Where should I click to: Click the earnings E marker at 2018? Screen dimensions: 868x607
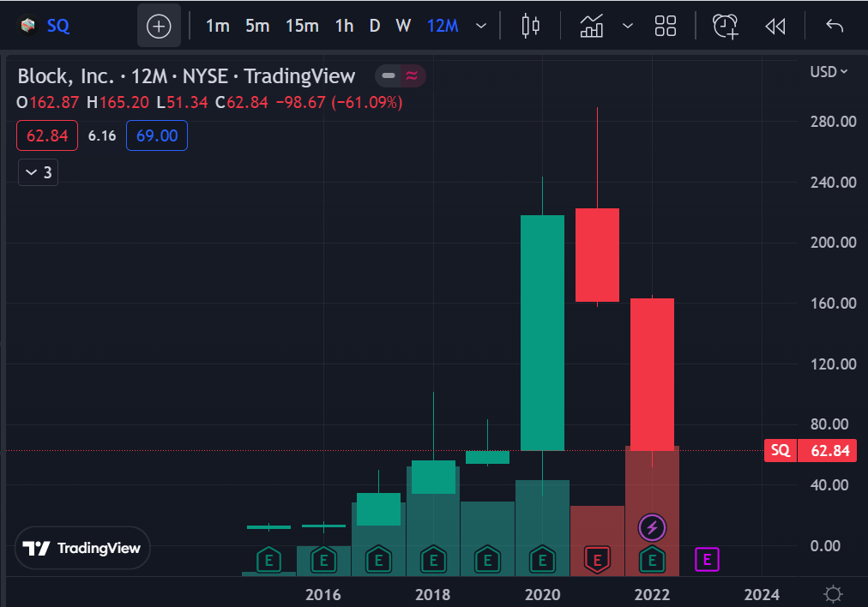tap(433, 561)
